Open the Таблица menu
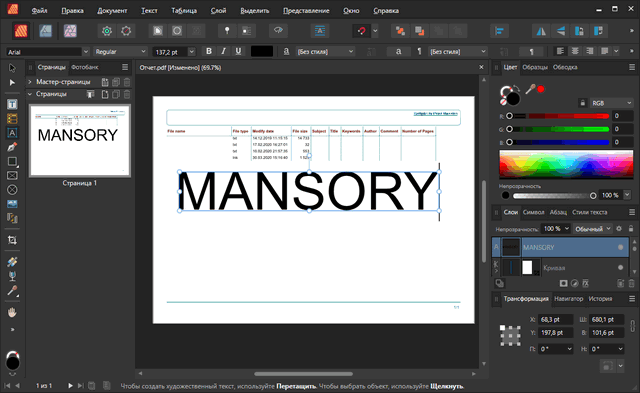The image size is (640, 393). click(x=184, y=11)
